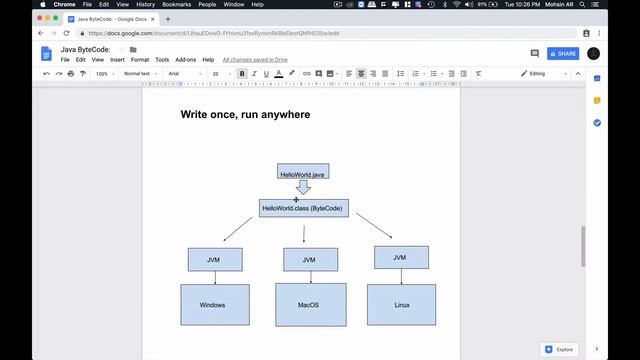
Task: Activate the paint format tool
Action: point(83,74)
